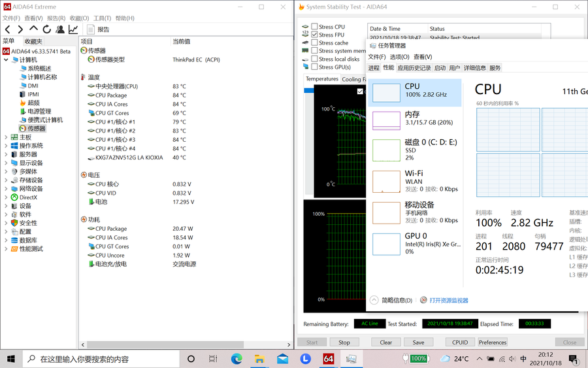588x368 pixels.
Task: Switch to Temperatures tab in Stability Test
Action: pos(321,79)
